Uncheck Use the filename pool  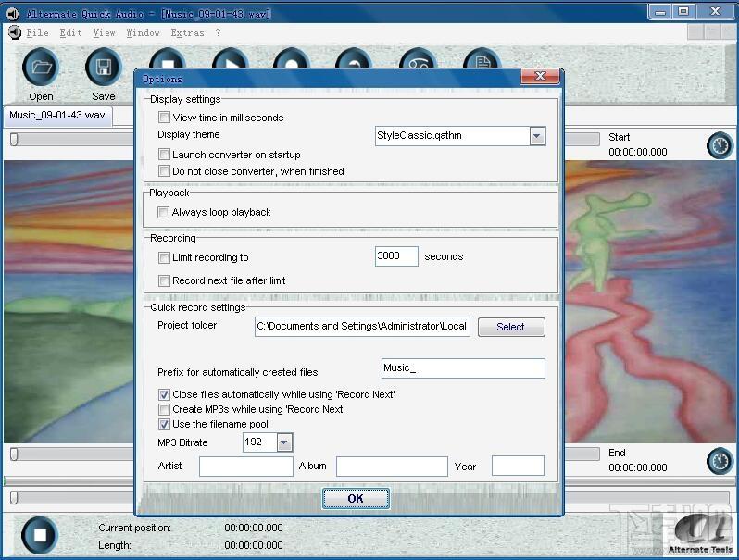(x=165, y=424)
